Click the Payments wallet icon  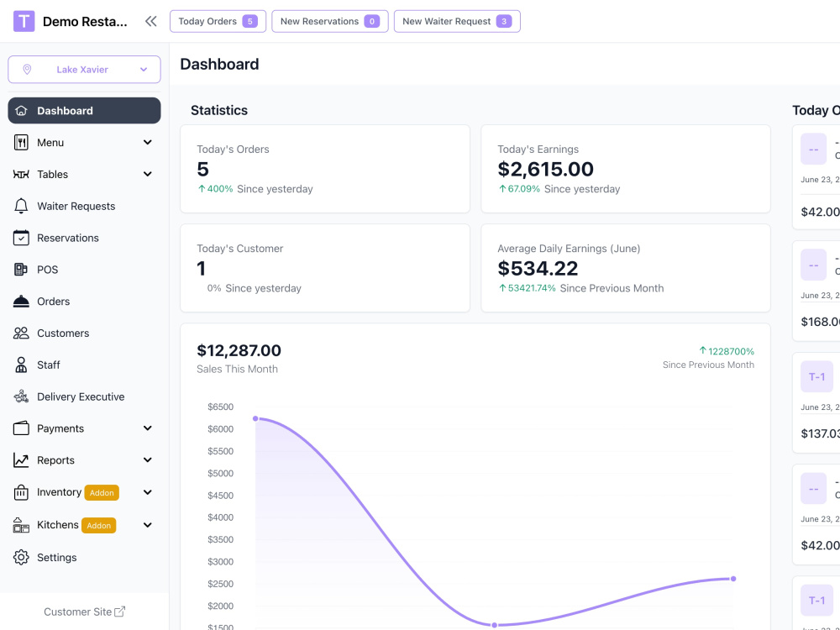[x=21, y=428]
